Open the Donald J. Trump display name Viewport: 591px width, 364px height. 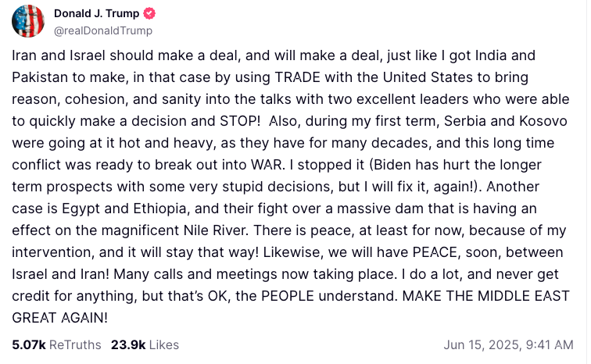[96, 13]
